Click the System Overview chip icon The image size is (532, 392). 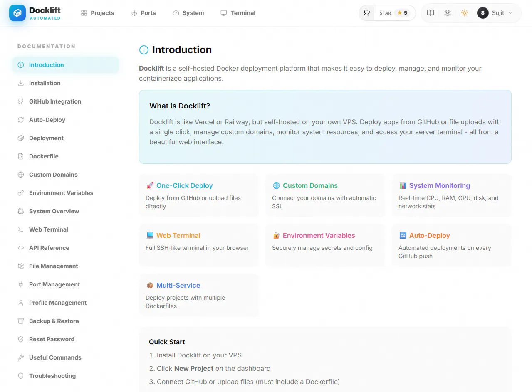pyautogui.click(x=21, y=211)
